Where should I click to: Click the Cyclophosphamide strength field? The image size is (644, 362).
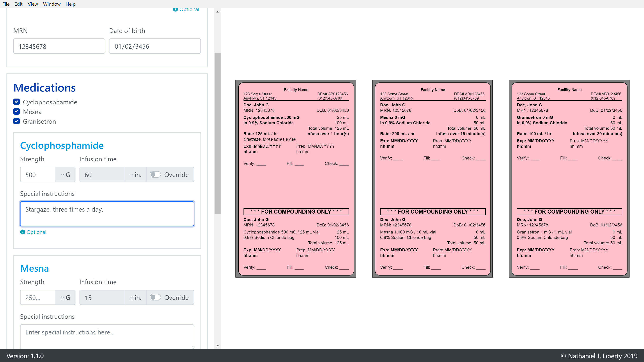pyautogui.click(x=37, y=175)
